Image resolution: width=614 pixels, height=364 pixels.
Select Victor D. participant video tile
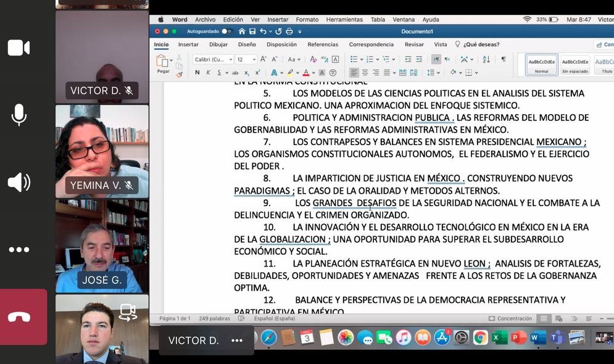pos(102,57)
